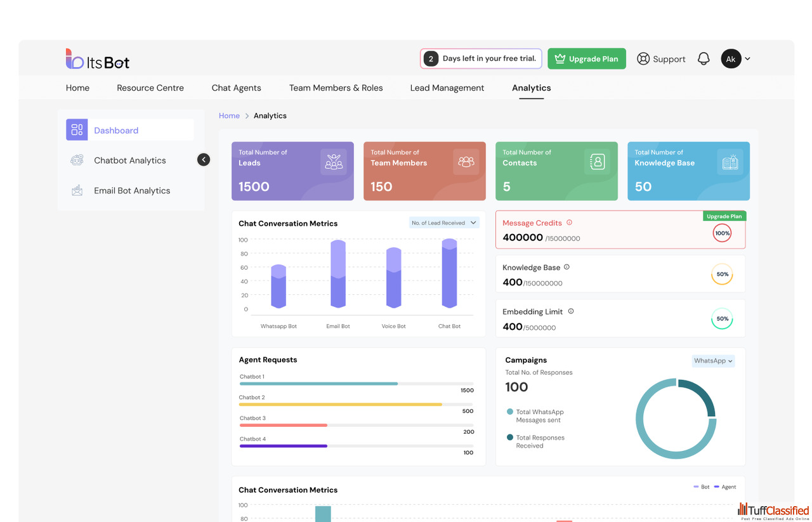812x522 pixels.
Task: Switch to the Lead Management tab
Action: (447, 88)
